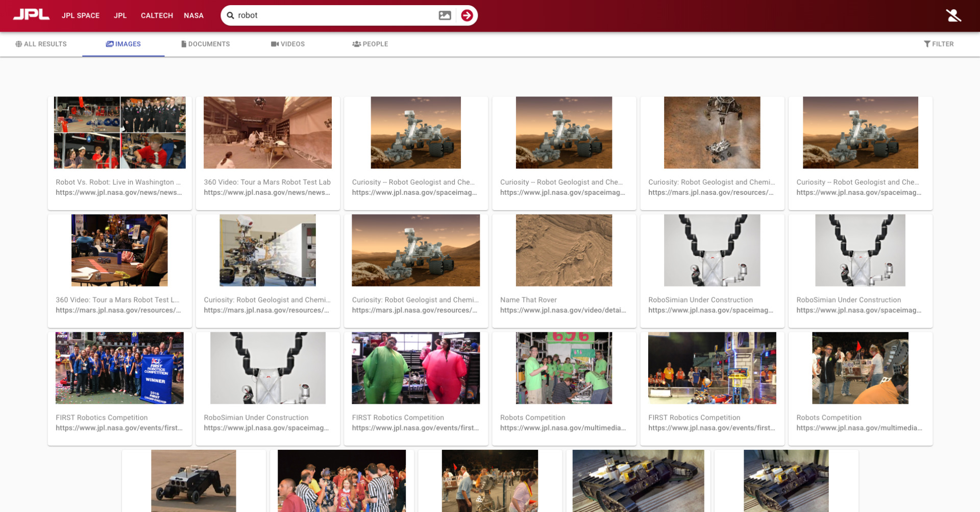Click the magnifying glass icon in search box

pyautogui.click(x=231, y=15)
